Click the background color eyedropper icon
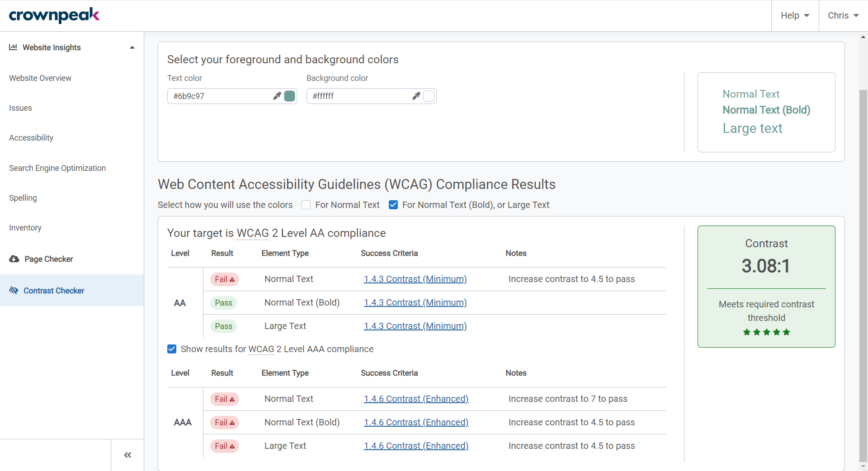Image resolution: width=868 pixels, height=471 pixels. pyautogui.click(x=416, y=96)
